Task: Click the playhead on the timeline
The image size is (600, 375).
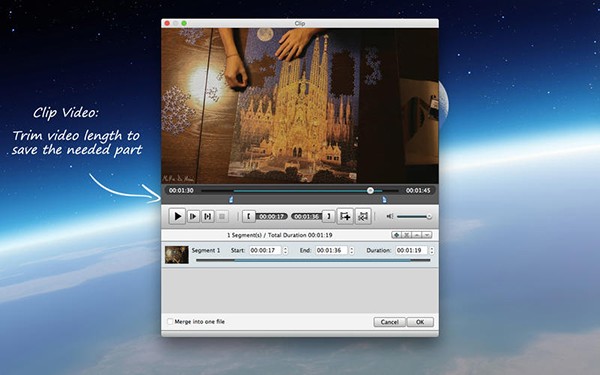Action: point(370,191)
